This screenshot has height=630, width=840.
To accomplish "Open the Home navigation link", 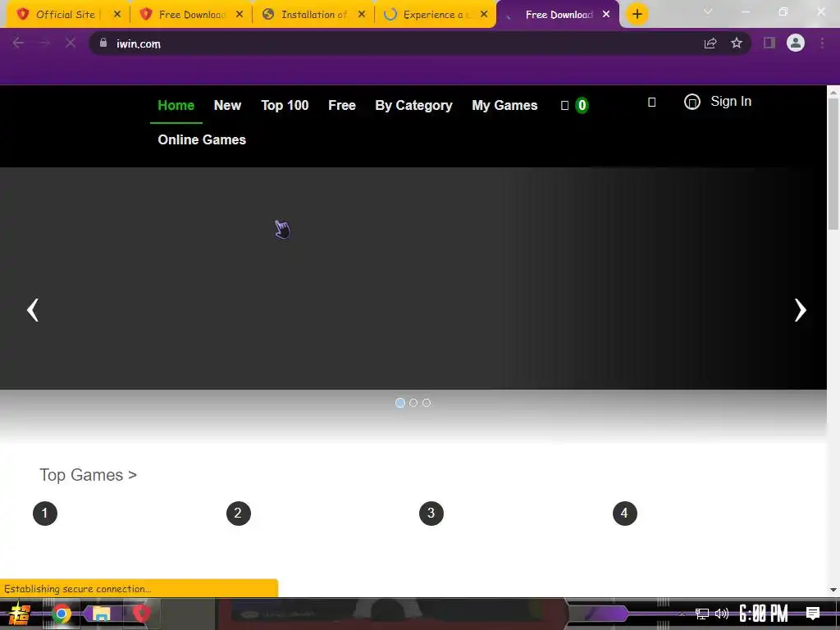I will 176,106.
